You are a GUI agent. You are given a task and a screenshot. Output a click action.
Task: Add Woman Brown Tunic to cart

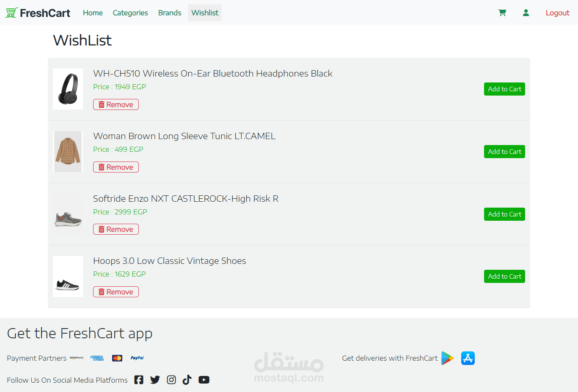[504, 152]
